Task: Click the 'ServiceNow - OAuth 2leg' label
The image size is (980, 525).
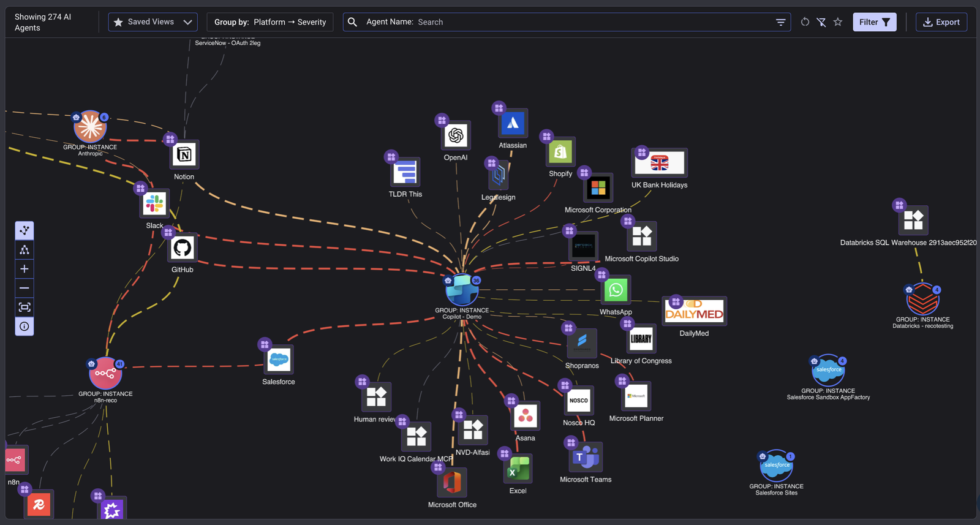Action: pos(228,43)
